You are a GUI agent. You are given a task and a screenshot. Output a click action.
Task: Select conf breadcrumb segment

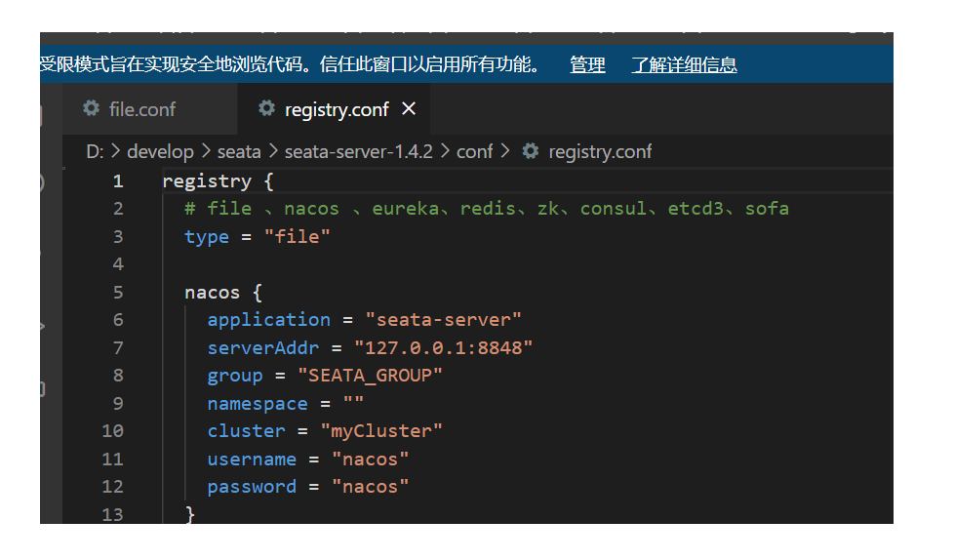point(474,152)
